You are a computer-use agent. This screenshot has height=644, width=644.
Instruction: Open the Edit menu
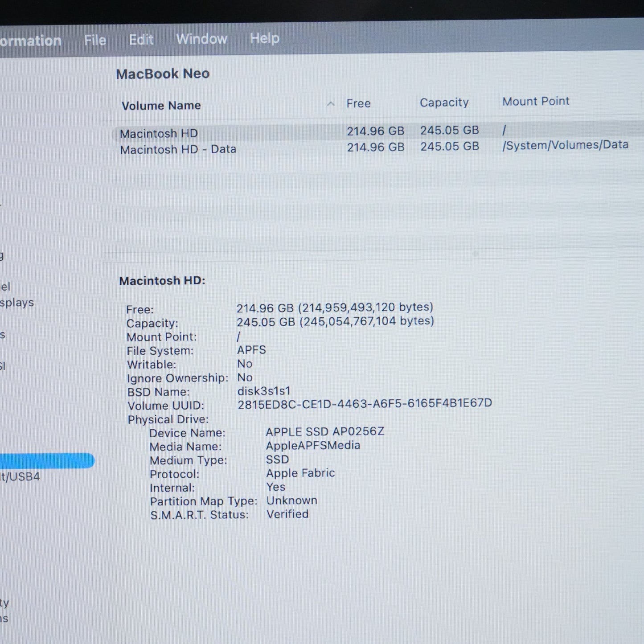(x=141, y=40)
